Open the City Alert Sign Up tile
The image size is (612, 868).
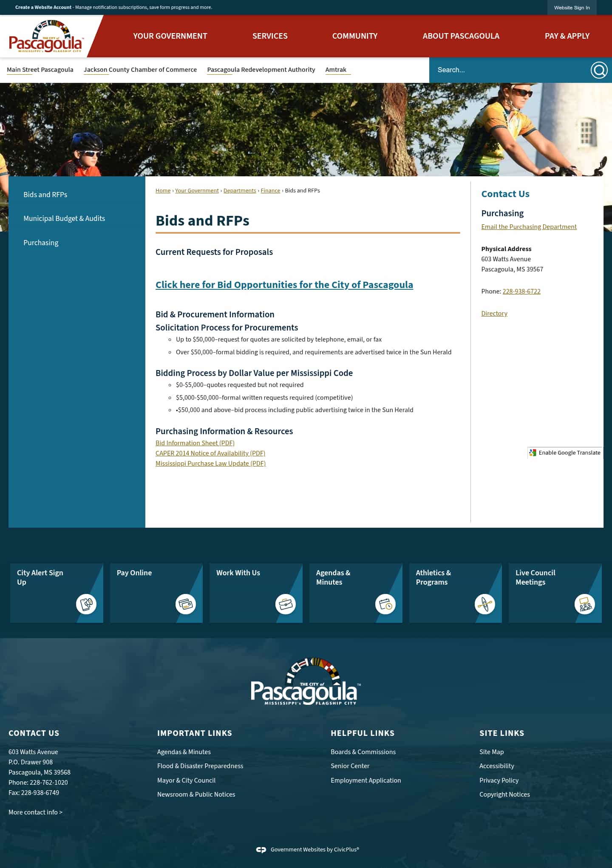57,593
